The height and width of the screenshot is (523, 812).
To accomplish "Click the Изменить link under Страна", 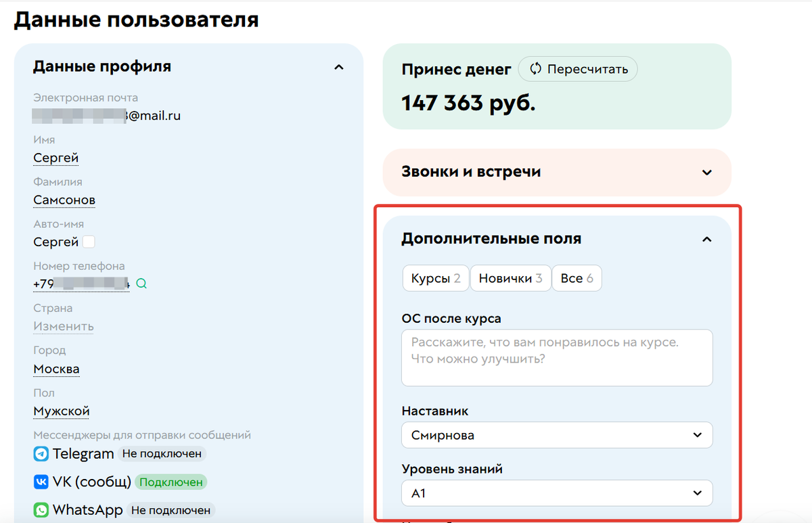I will pyautogui.click(x=63, y=326).
